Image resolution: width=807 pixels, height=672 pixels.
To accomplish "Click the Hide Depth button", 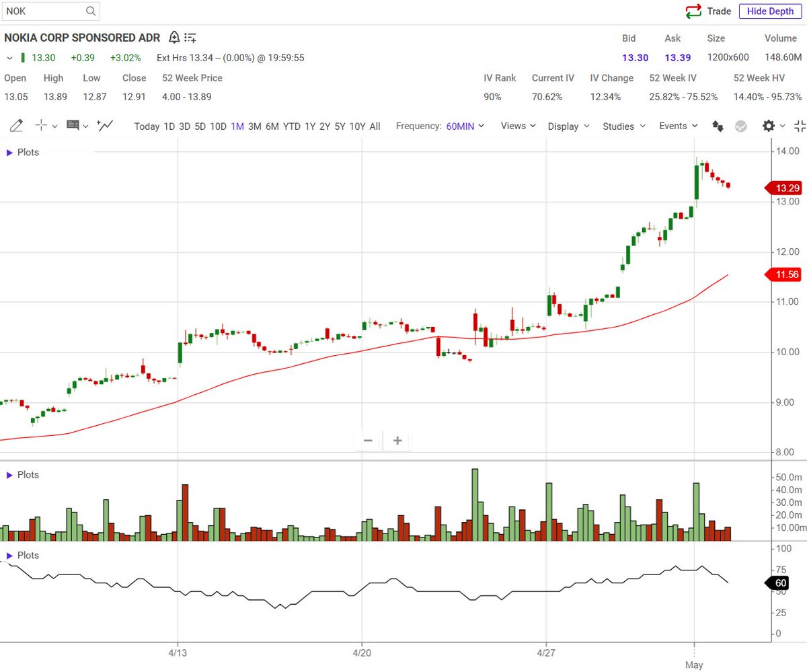I will click(771, 11).
